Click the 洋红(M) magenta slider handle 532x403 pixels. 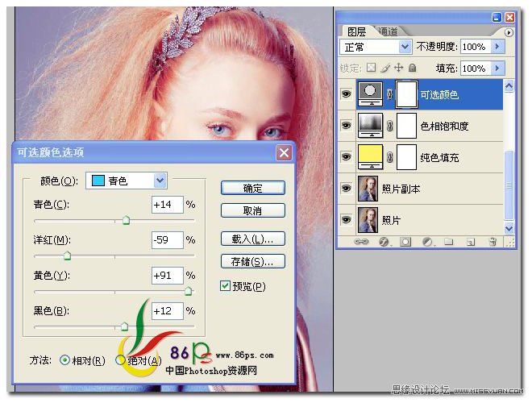[67, 256]
